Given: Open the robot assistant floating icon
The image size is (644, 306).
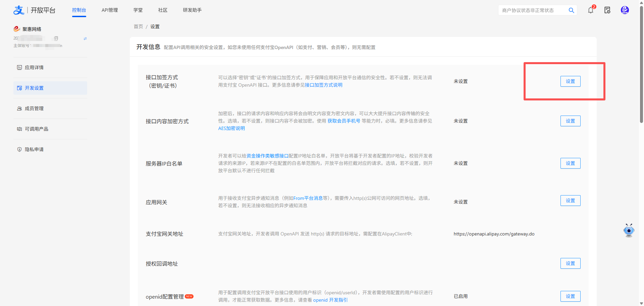Looking at the screenshot, I should [629, 230].
